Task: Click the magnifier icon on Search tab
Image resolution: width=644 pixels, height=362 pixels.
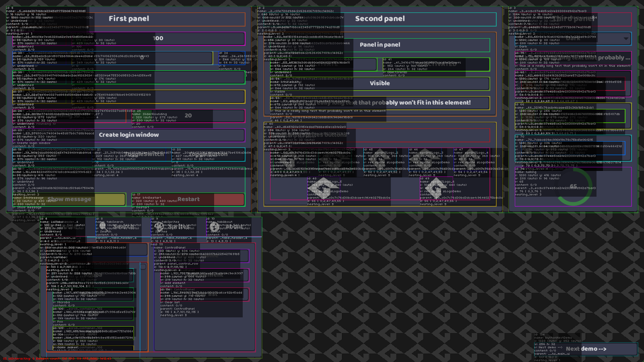Action: (103, 227)
